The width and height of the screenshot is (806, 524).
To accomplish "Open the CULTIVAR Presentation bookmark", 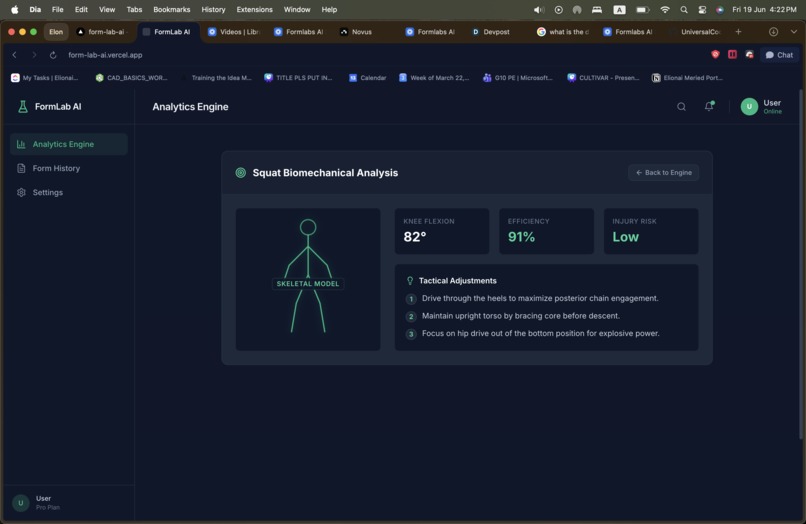I will pos(603,78).
